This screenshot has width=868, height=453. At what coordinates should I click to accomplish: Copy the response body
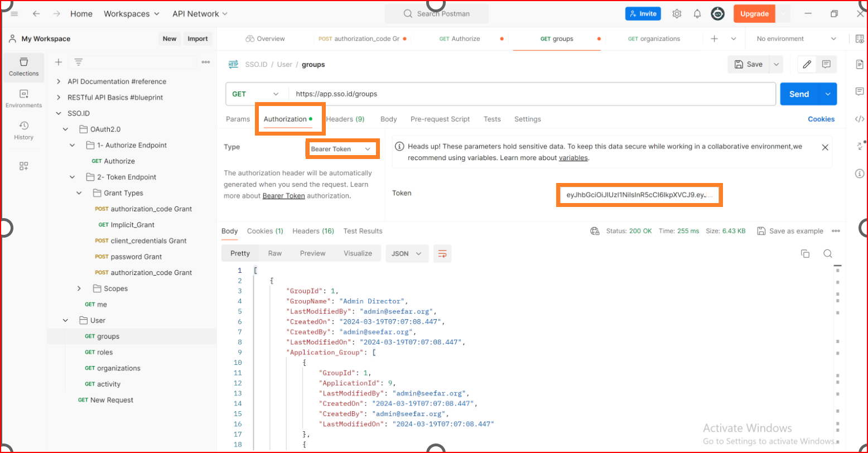(805, 253)
